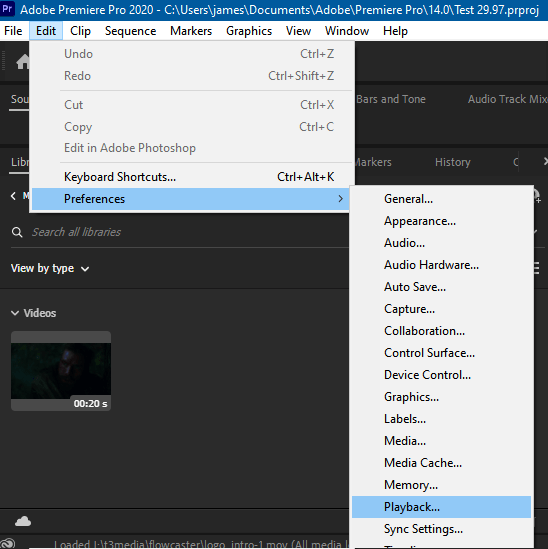Switch to the Libraries panel tab
The height and width of the screenshot is (549, 548).
(x=20, y=162)
